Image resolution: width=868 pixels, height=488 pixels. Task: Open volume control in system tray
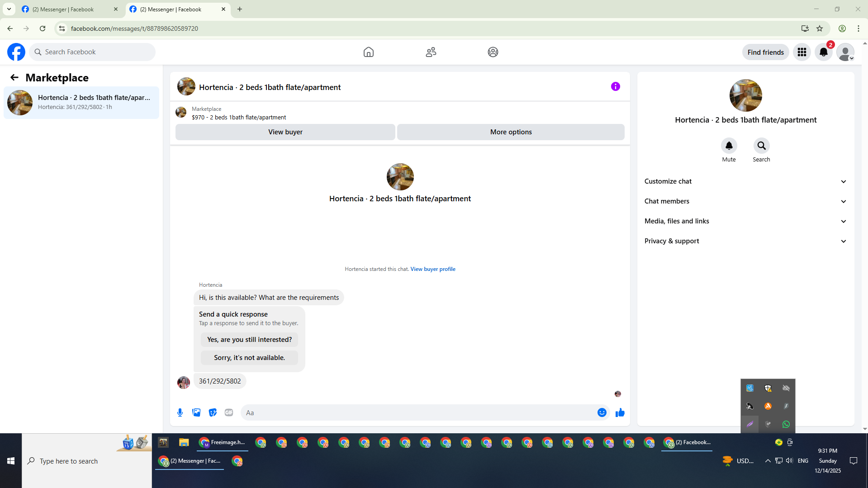(x=789, y=460)
